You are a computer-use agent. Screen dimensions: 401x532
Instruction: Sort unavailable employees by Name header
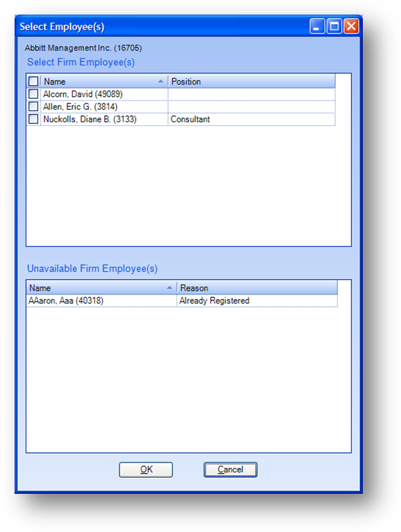[x=101, y=288]
